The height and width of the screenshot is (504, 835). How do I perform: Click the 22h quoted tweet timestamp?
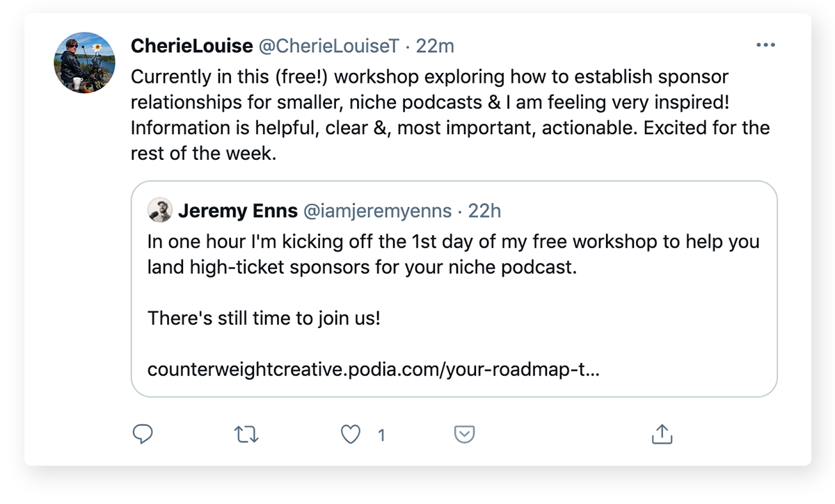click(484, 210)
